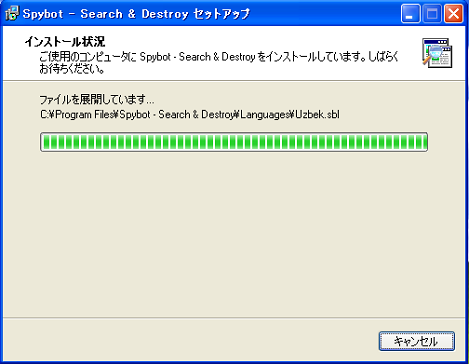
Task: Click the installation progress bar
Action: pyautogui.click(x=234, y=142)
